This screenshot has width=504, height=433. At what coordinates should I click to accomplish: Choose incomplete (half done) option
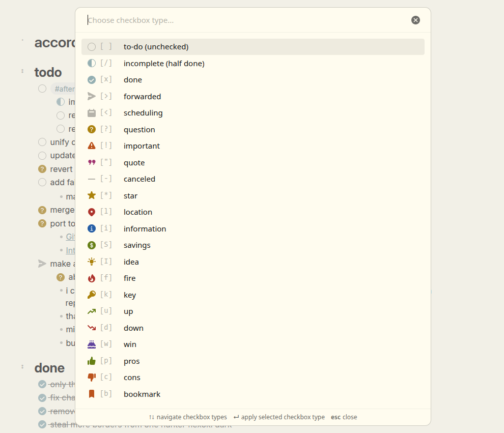coord(253,63)
